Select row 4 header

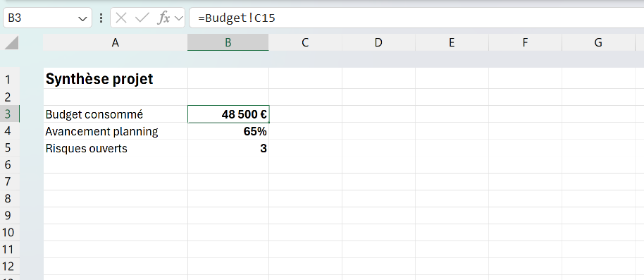tap(10, 130)
